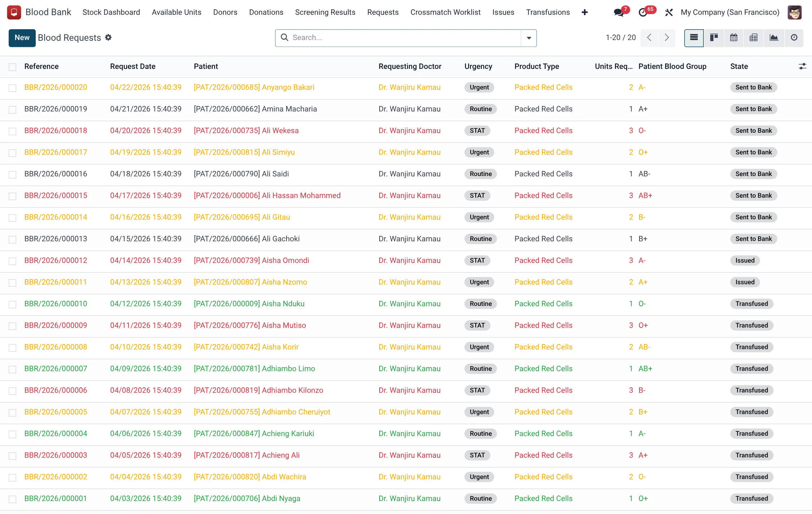Open the My Company (San Francisco) switcher
Screen dimensions: 812x514
(730, 12)
